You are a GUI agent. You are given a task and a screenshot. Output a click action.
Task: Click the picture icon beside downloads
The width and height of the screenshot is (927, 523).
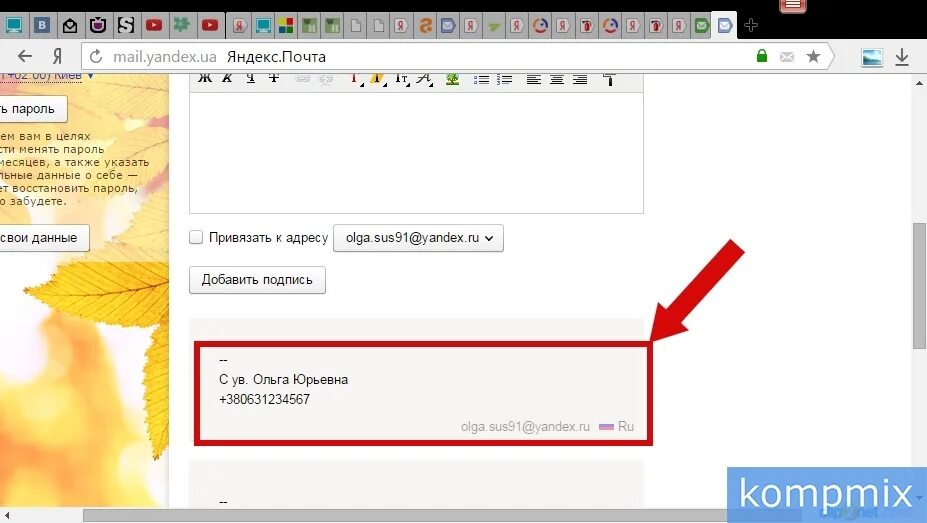(x=872, y=57)
